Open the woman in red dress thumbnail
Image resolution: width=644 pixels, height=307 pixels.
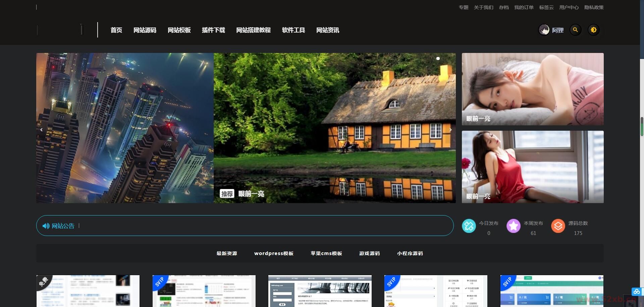[532, 167]
